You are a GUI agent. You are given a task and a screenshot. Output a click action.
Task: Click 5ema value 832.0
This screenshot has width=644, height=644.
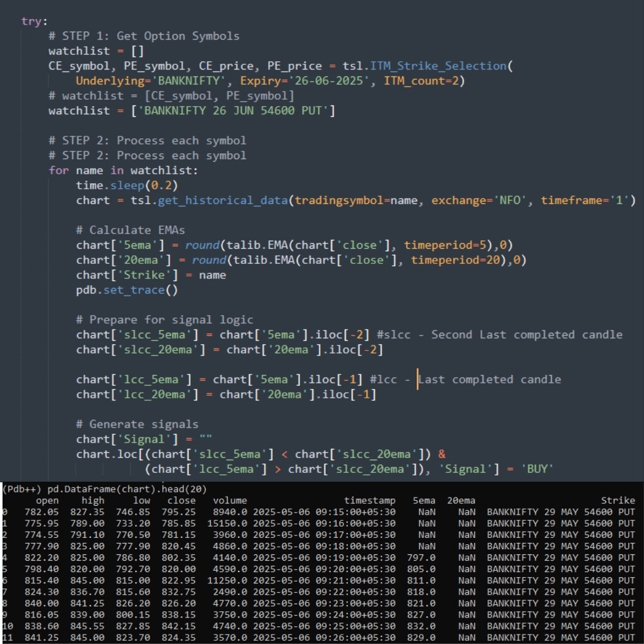421,626
